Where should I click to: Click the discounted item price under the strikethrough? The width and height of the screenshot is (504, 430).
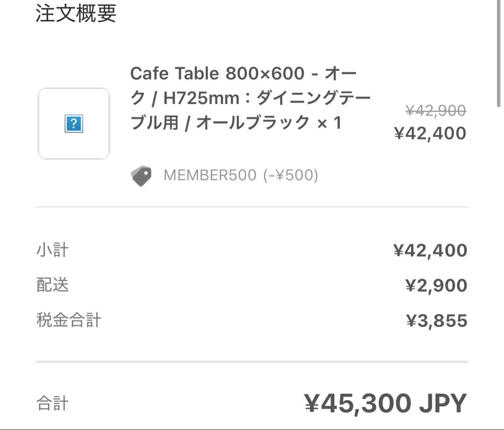(x=430, y=134)
